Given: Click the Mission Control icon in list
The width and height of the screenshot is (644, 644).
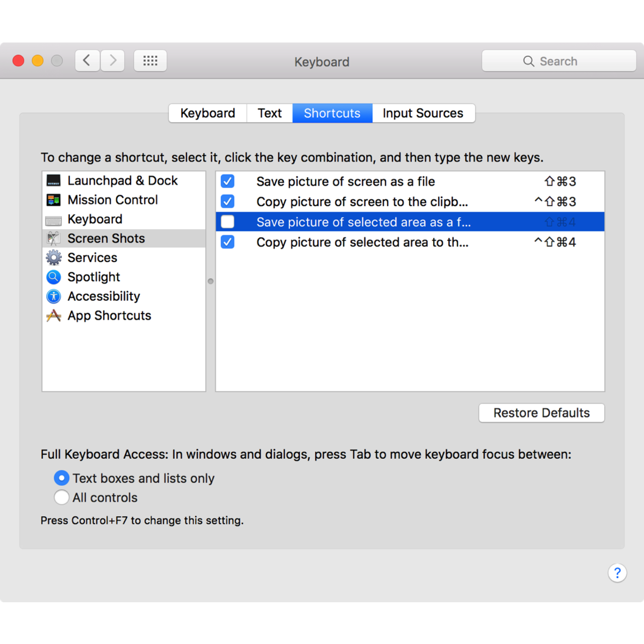Looking at the screenshot, I should 53,200.
